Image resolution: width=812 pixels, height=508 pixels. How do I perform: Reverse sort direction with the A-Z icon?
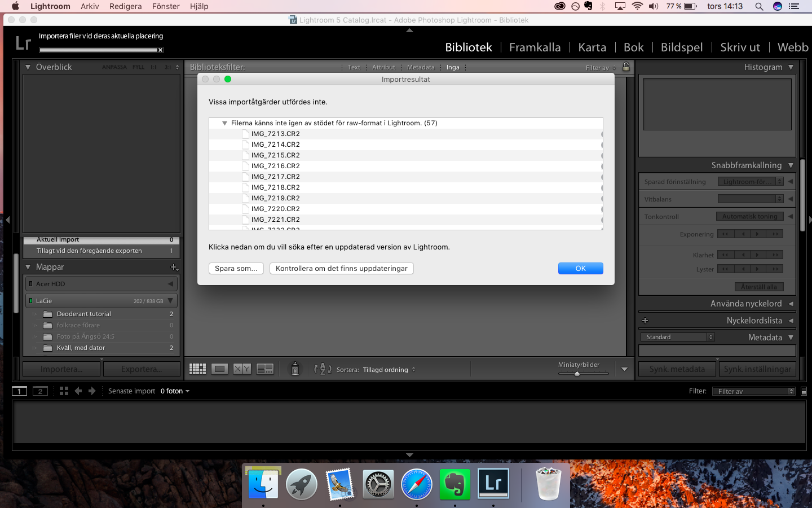323,369
